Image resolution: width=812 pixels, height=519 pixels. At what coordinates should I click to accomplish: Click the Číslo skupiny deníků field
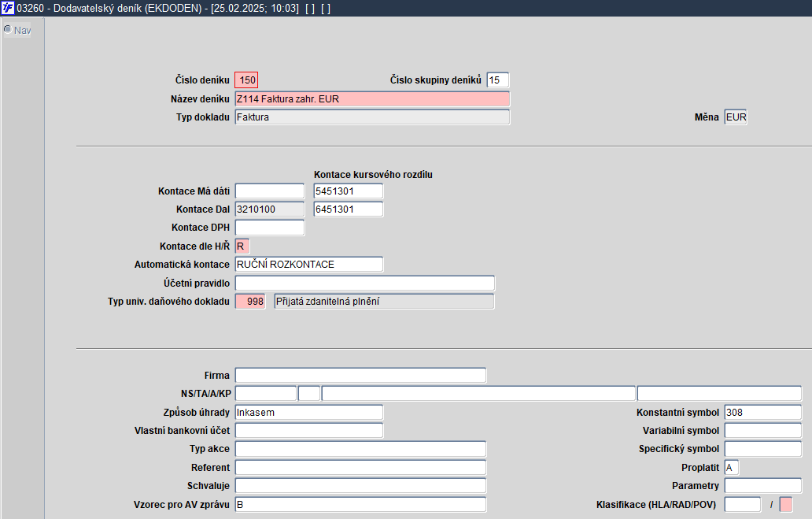click(x=497, y=80)
